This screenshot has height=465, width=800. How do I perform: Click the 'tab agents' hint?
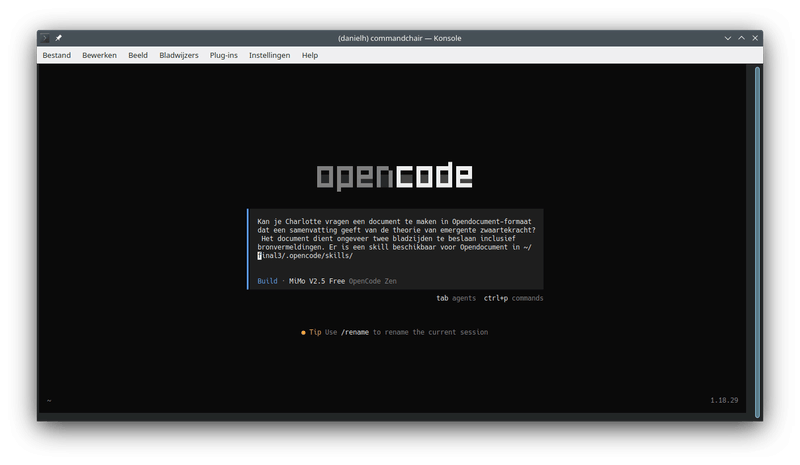point(456,298)
